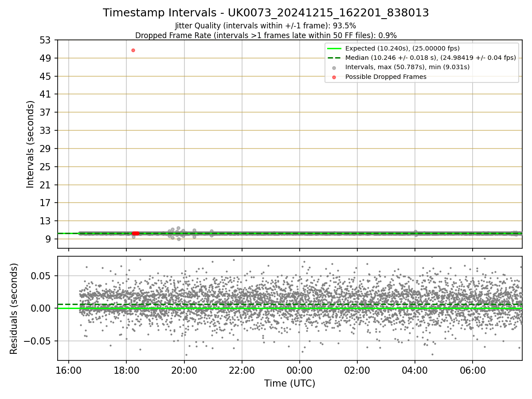Viewport: 532px width, 399px height.
Task: Click the 16:00 time tick label
Action: (x=69, y=370)
